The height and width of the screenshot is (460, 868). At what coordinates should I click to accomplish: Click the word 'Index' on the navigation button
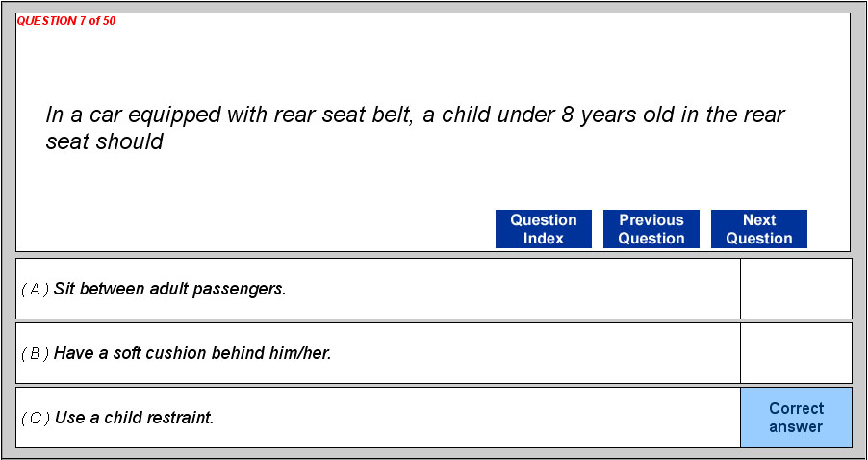[543, 239]
